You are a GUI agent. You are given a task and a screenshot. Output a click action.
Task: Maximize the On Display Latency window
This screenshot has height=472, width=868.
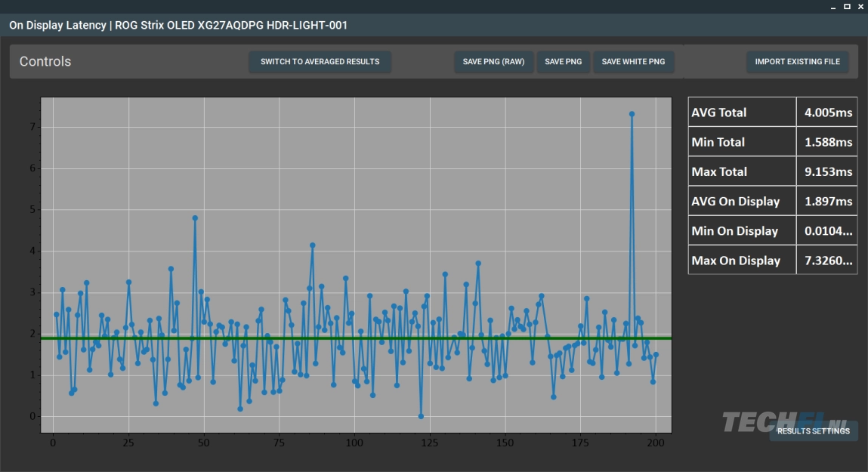click(847, 7)
